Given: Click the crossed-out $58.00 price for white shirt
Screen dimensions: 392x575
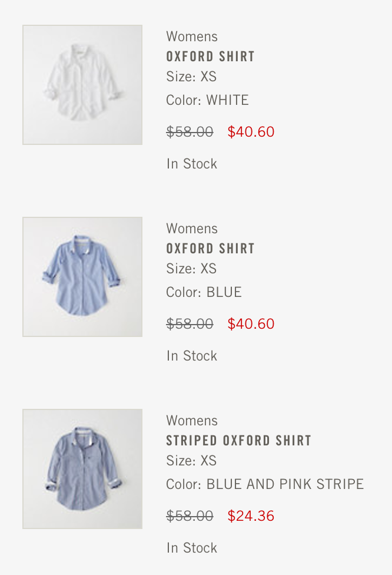Looking at the screenshot, I should 190,132.
